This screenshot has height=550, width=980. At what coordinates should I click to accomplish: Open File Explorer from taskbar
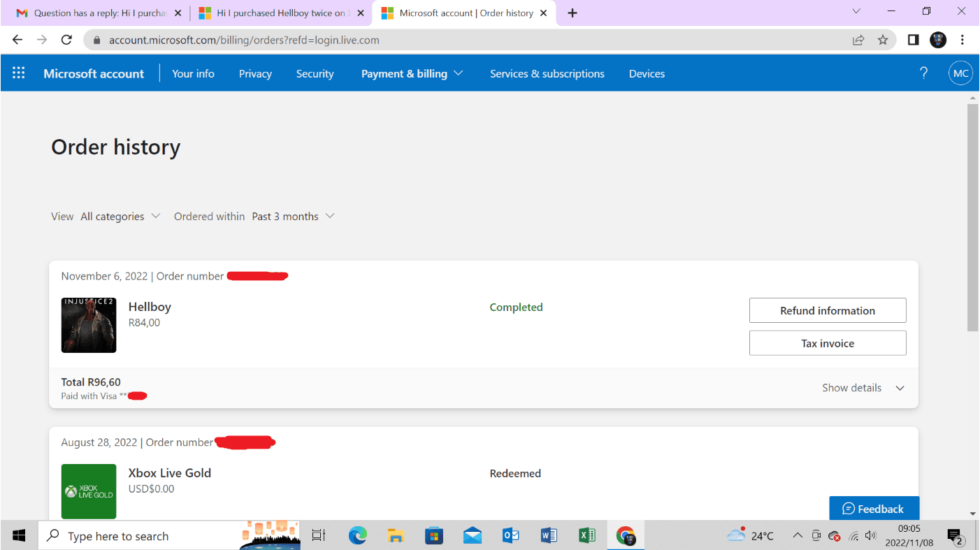(396, 535)
